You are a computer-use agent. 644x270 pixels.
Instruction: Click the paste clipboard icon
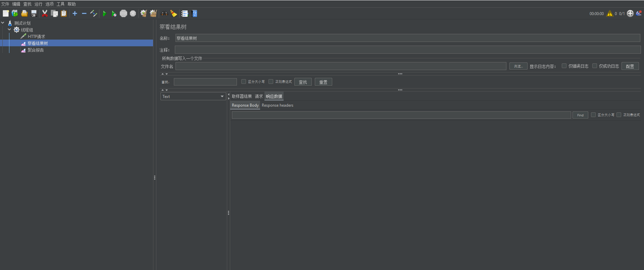tap(64, 13)
